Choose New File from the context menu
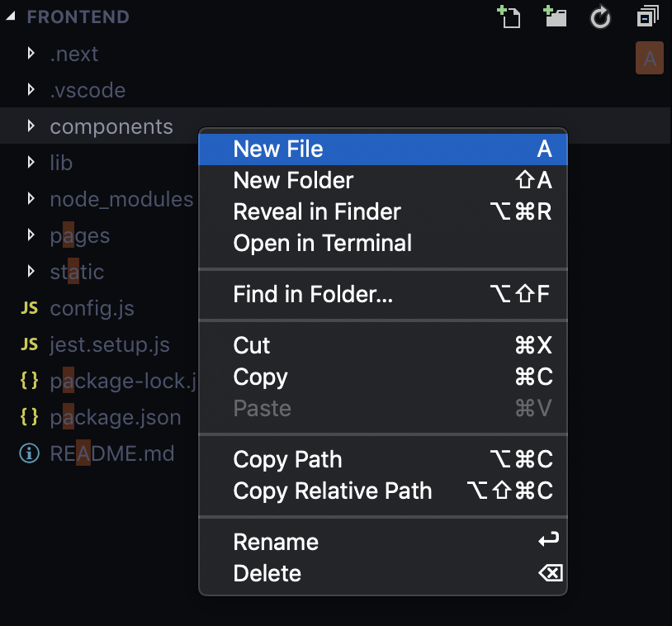Image resolution: width=672 pixels, height=626 pixels. point(278,149)
